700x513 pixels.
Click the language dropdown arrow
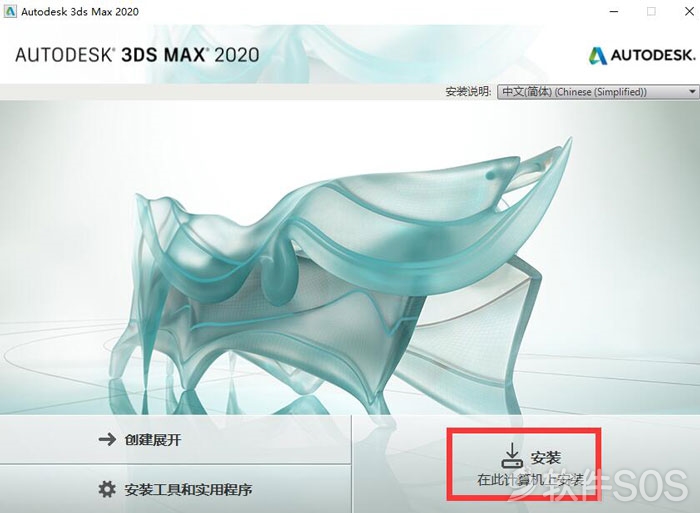pyautogui.click(x=692, y=92)
